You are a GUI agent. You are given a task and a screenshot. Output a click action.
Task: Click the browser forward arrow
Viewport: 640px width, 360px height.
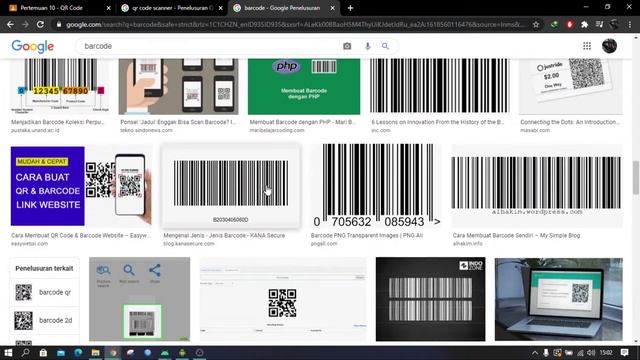tap(25, 24)
